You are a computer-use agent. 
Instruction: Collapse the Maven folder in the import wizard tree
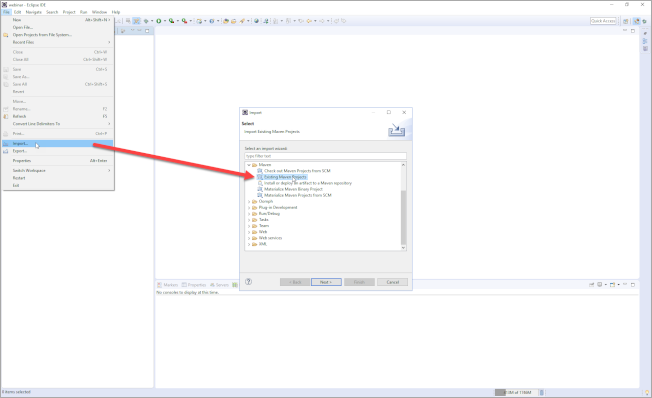(x=249, y=165)
